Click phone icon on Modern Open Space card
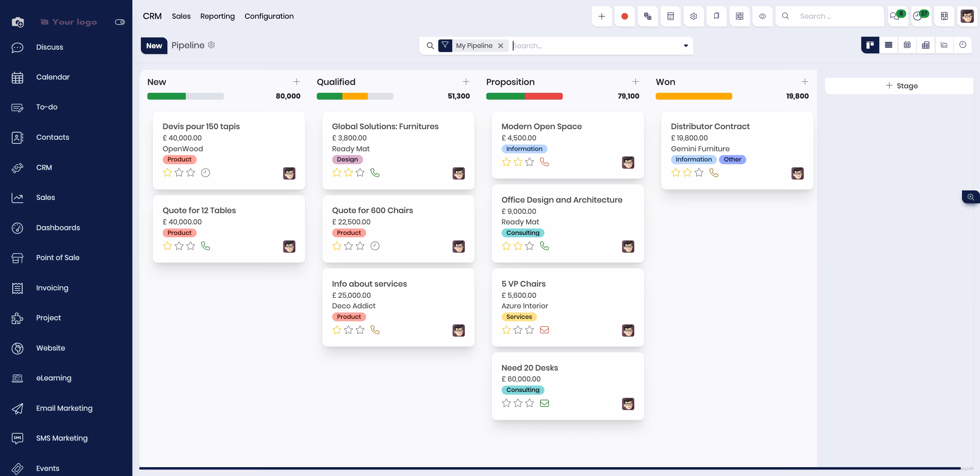 [x=544, y=162]
